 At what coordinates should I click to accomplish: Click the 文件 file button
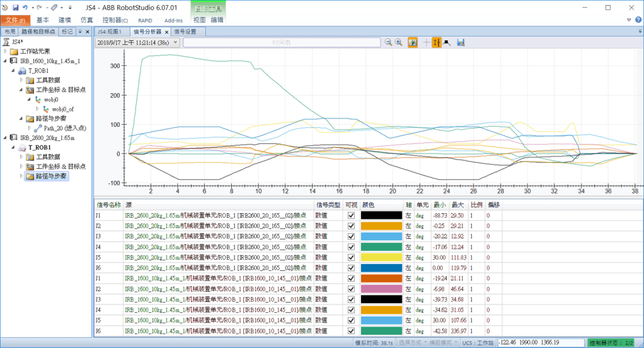(14, 20)
